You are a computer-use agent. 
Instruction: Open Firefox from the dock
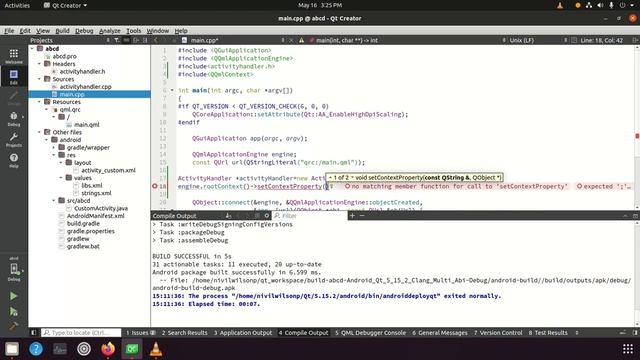click(x=108, y=349)
